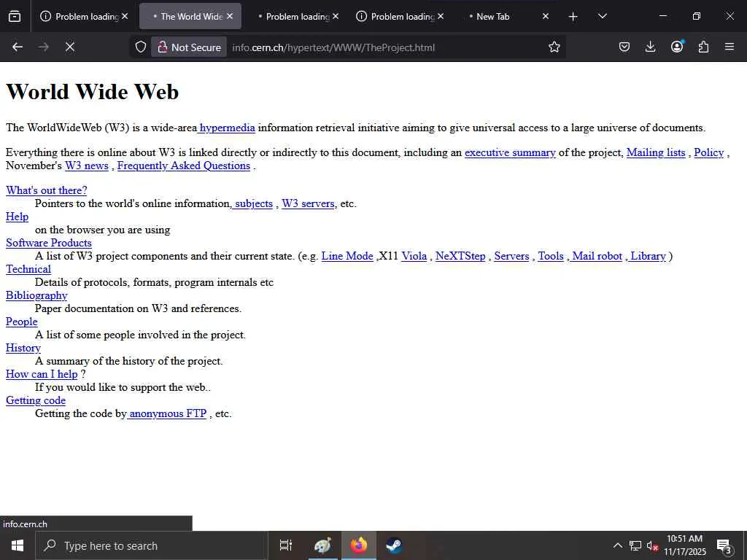Open Steam from the taskbar
The height and width of the screenshot is (560, 747).
point(394,545)
